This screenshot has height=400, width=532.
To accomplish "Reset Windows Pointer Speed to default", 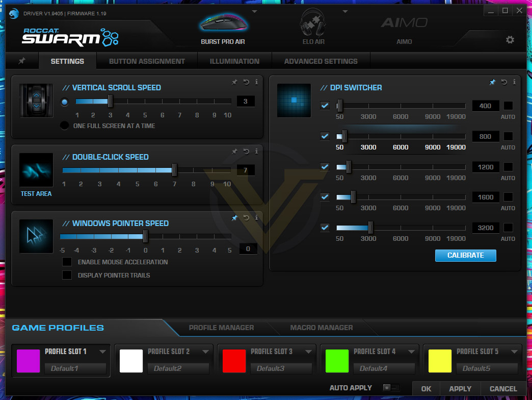I will 246,218.
